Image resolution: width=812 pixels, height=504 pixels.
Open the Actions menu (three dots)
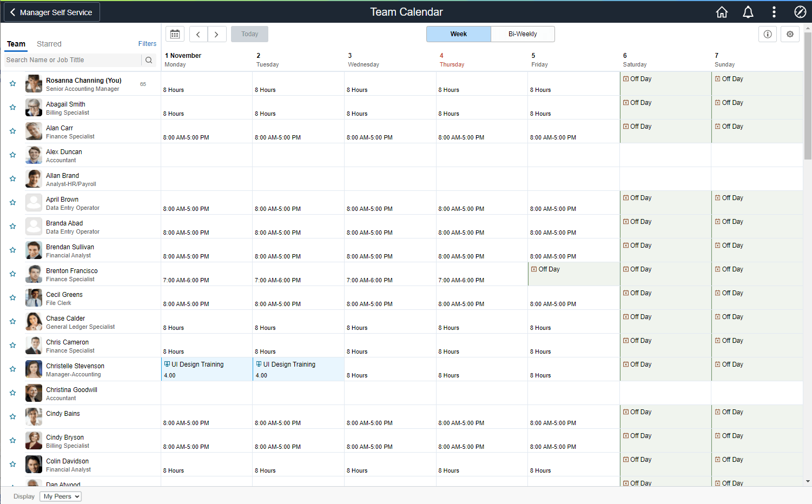(x=774, y=11)
